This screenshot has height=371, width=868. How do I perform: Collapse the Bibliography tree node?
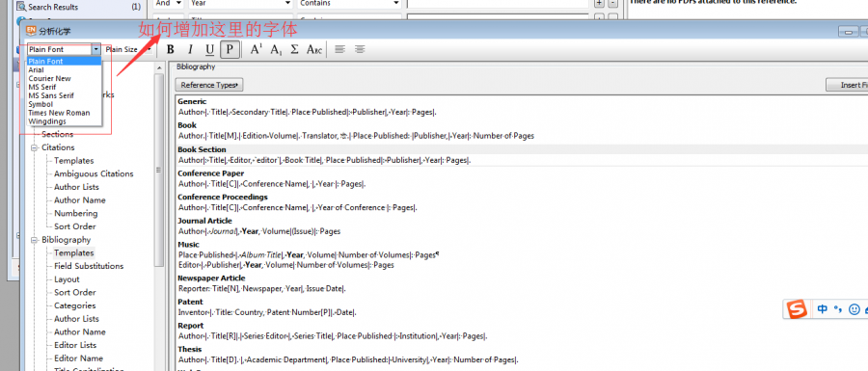click(35, 240)
